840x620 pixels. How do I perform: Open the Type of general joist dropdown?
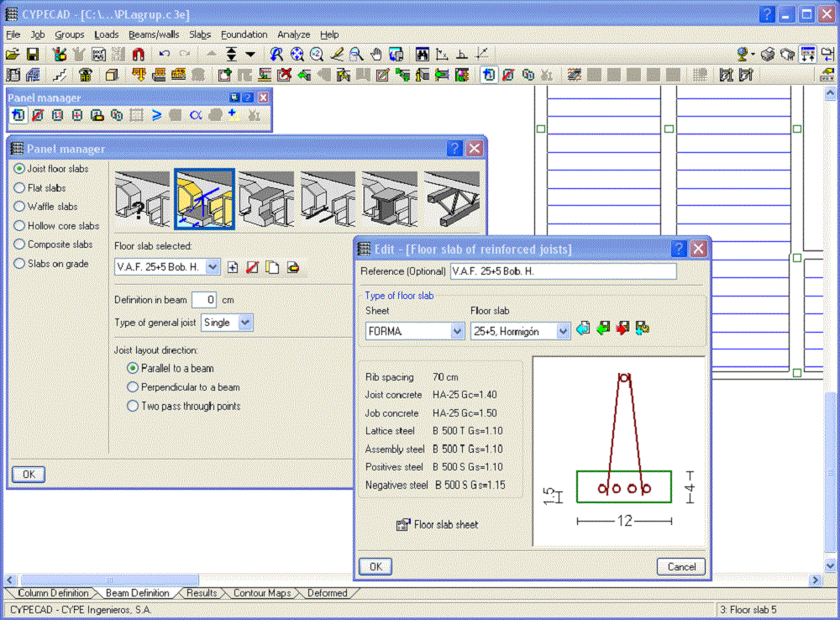[245, 323]
